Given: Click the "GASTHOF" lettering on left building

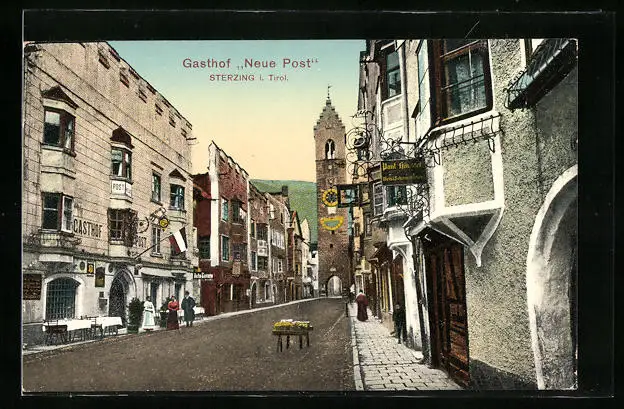Looking at the screenshot, I should (x=87, y=228).
